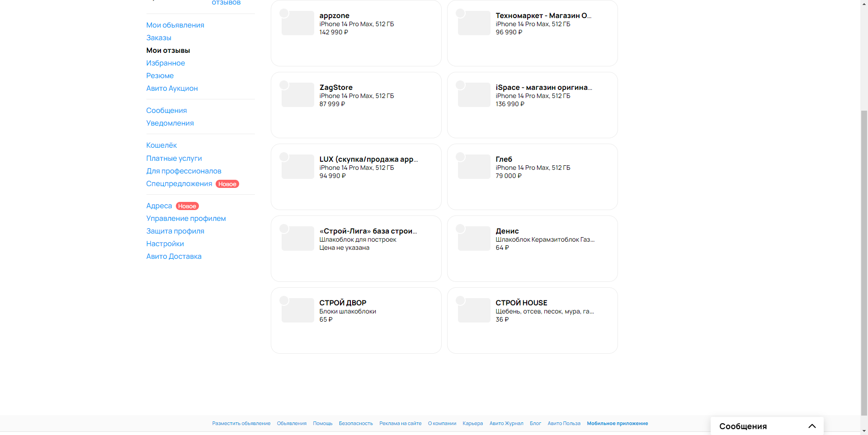Click the Блоки шлакоблоки listing title
The width and height of the screenshot is (868, 435).
[x=348, y=311]
